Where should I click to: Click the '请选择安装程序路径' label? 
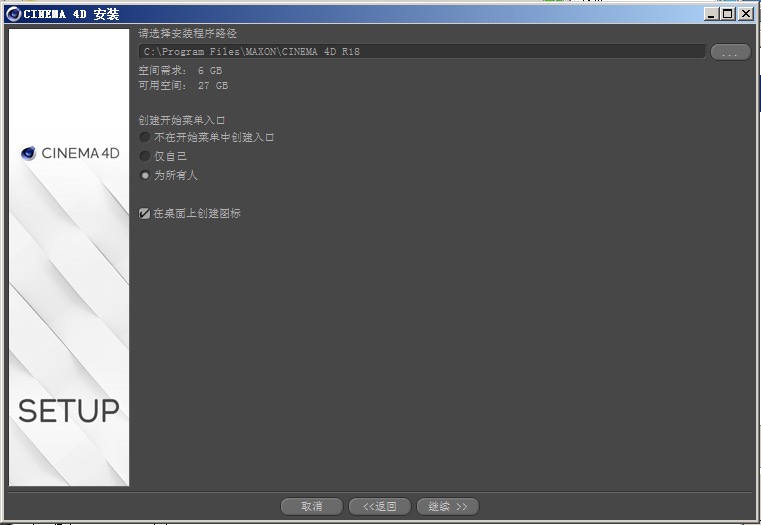(187, 33)
